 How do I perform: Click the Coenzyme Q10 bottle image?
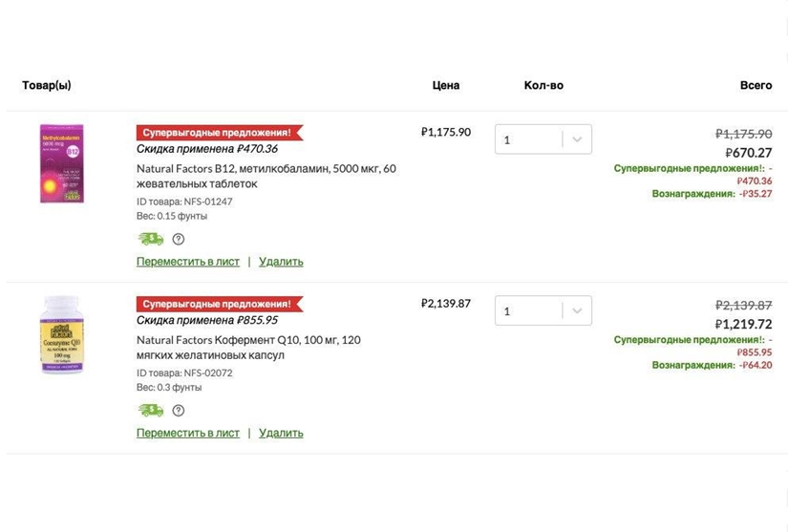tap(62, 335)
